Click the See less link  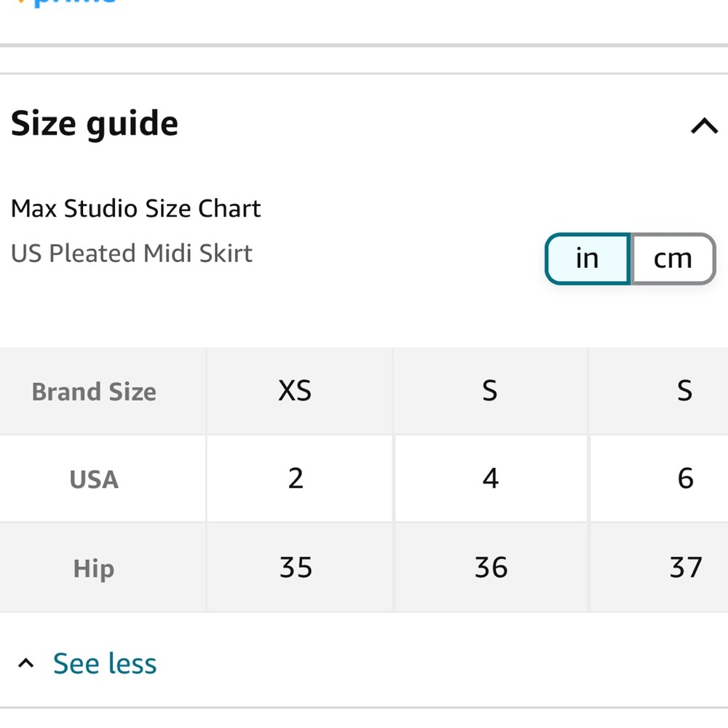[x=104, y=663]
